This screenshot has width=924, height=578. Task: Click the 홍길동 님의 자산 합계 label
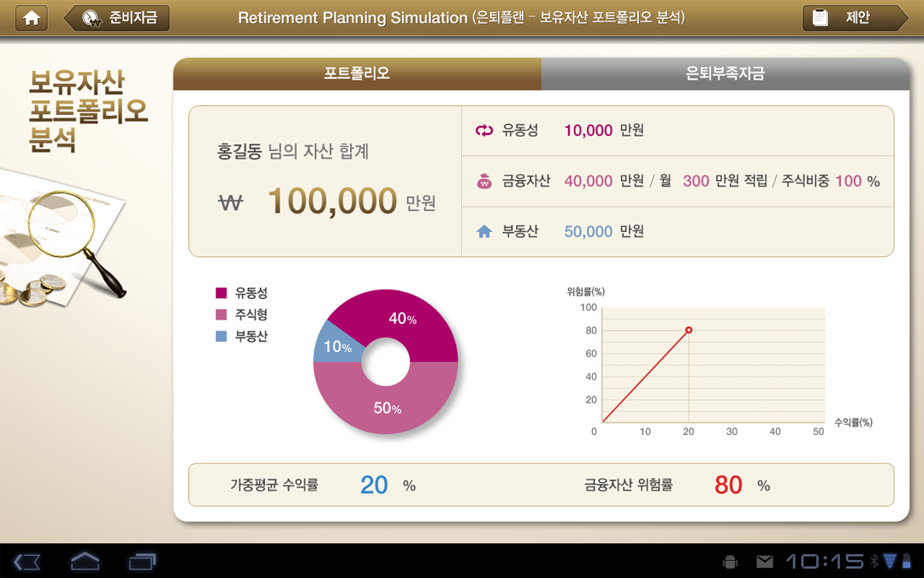click(x=293, y=152)
